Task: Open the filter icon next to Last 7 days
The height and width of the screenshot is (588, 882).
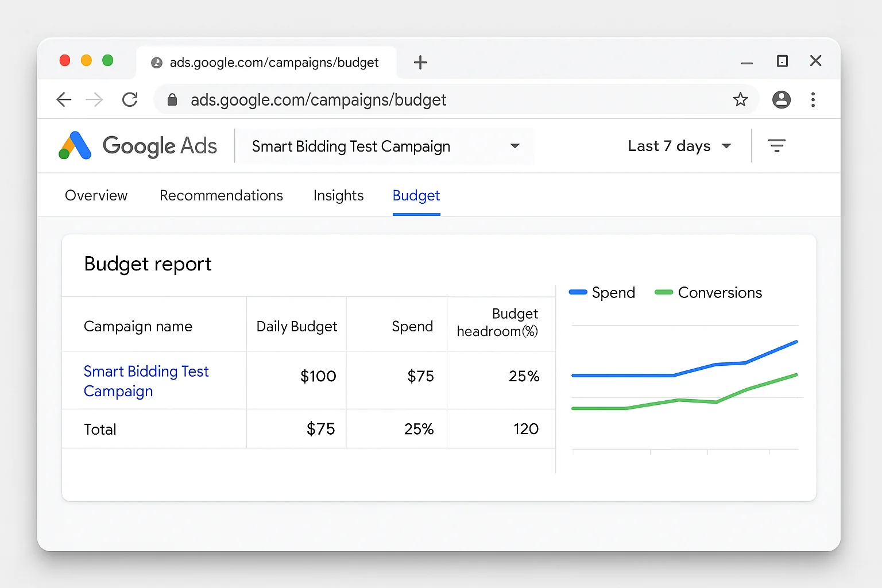Action: point(777,145)
